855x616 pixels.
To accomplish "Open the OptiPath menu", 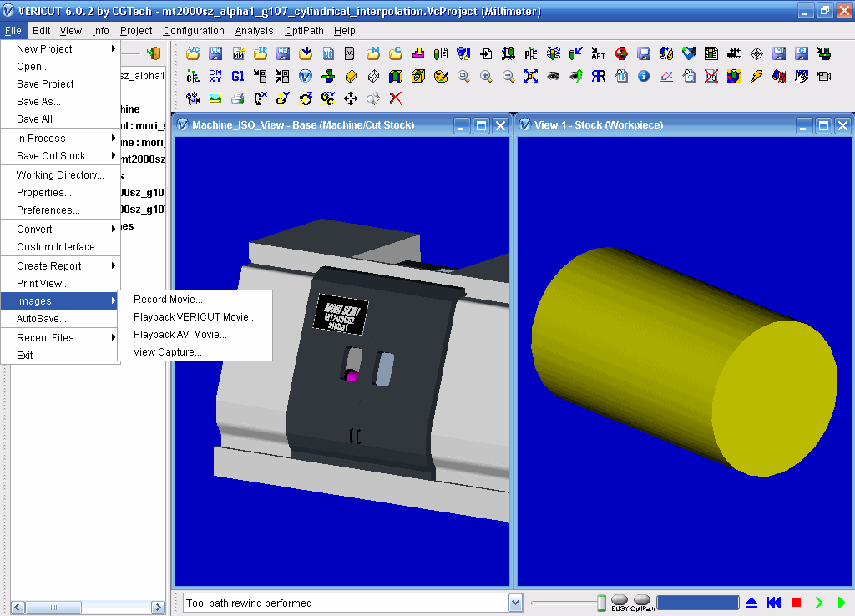I will tap(304, 31).
